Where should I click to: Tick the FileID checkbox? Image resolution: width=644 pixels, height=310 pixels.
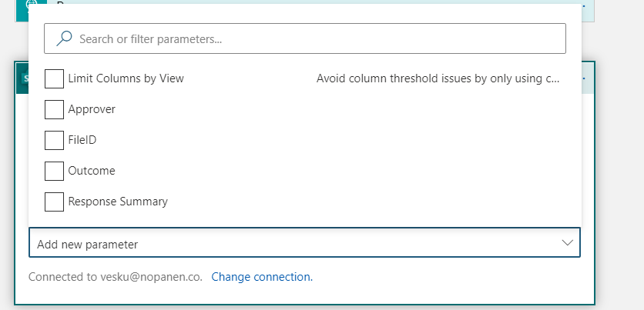pos(54,140)
